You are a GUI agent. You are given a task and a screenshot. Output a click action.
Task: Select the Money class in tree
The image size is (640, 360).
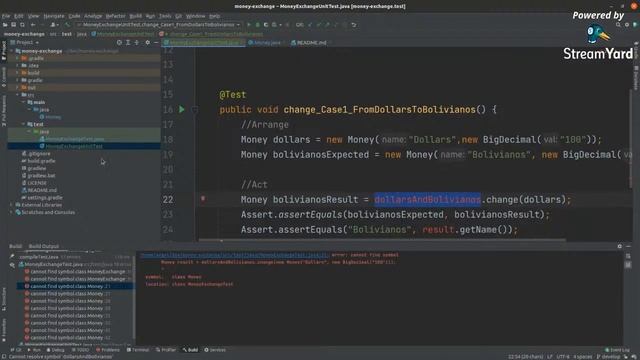(x=50, y=117)
